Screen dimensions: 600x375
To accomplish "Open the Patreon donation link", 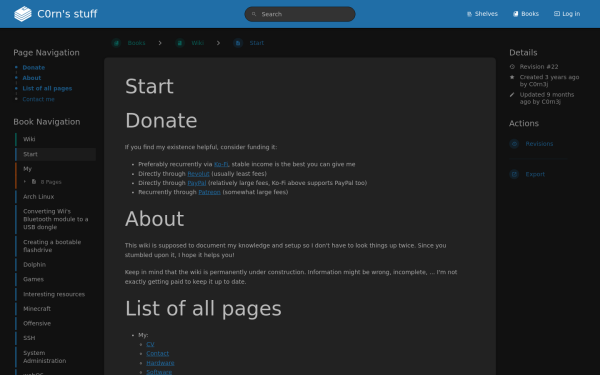I will pyautogui.click(x=209, y=192).
